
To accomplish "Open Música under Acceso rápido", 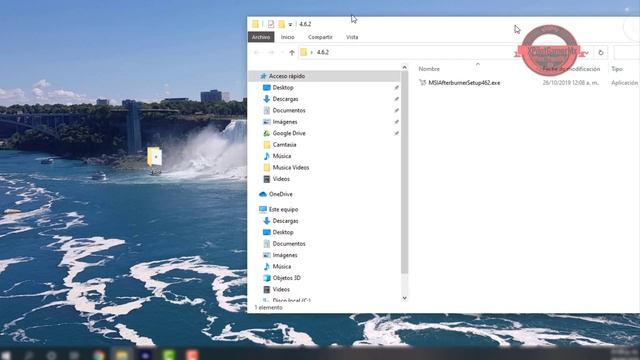I will click(282, 156).
